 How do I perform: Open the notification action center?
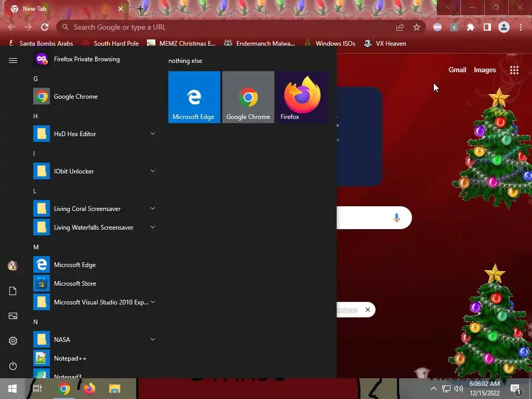point(515,389)
